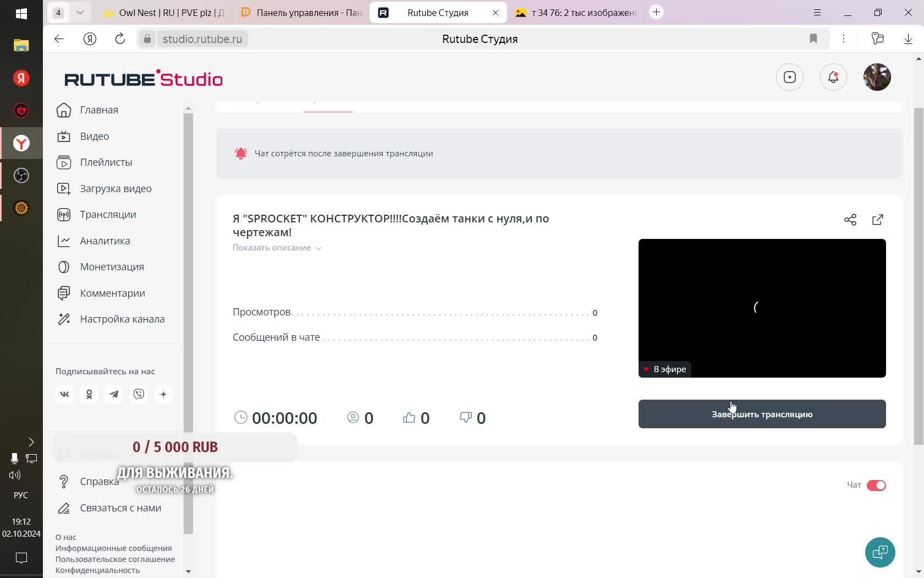Viewport: 924px width, 578px height.
Task: Reload the page
Action: tap(120, 39)
